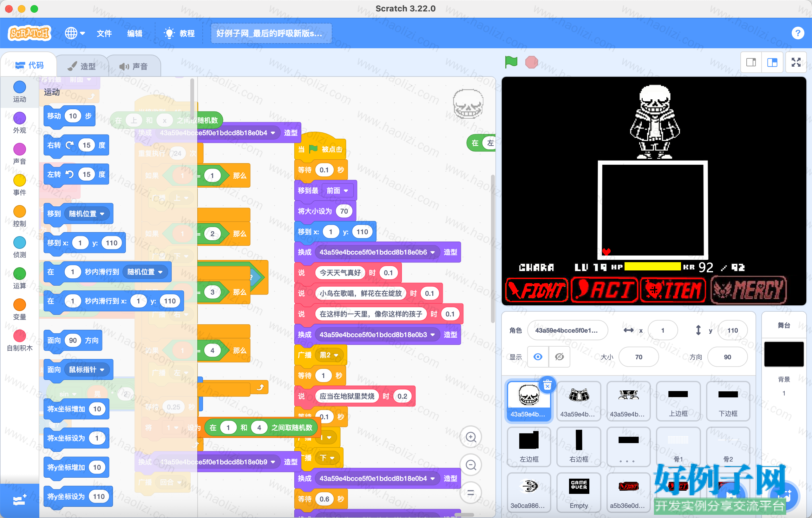Select the black stage backdrop thumbnail
The width and height of the screenshot is (812, 518).
[784, 354]
